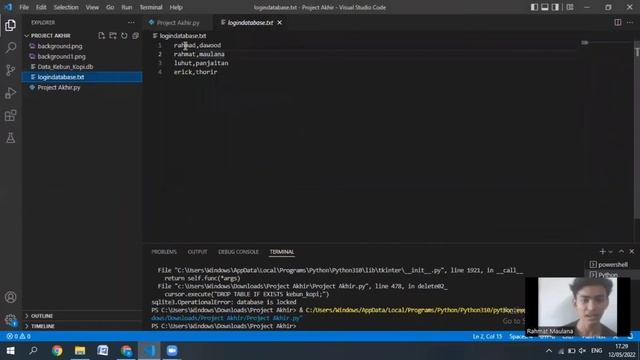Screen dimensions: 640x360
Task: Open the Explorer view in activity bar
Action: pyautogui.click(x=11, y=25)
